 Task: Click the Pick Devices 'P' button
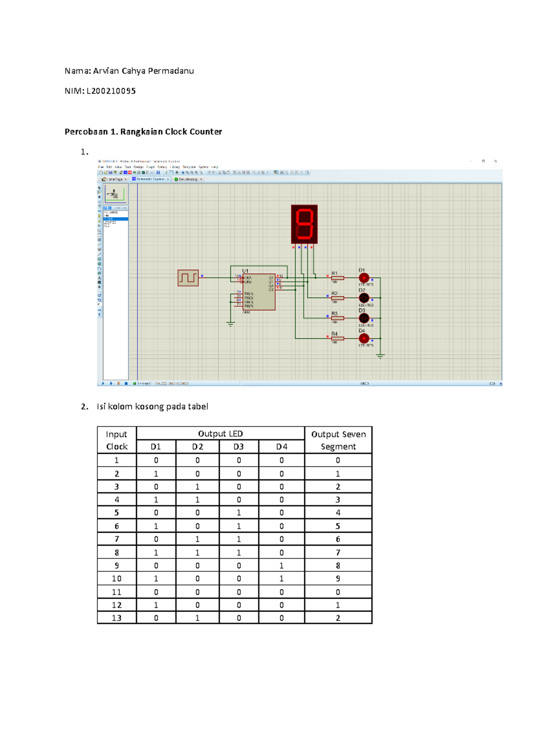[x=105, y=208]
